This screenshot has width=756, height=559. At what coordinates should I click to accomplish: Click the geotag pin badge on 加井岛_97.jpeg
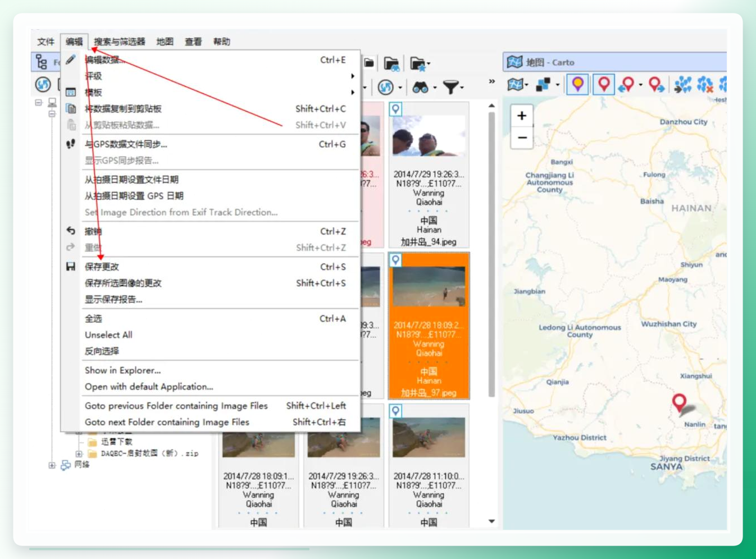(395, 260)
